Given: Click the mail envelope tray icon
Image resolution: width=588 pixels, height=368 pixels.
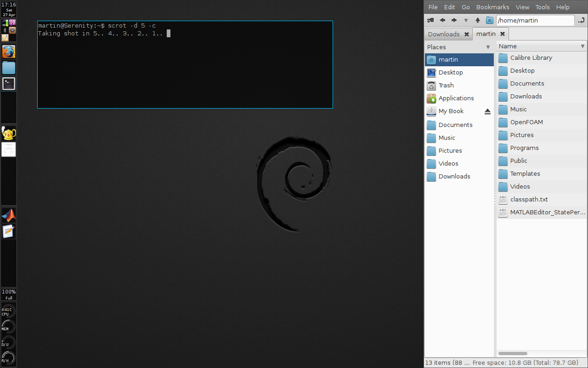Looking at the screenshot, I should [x=5, y=38].
